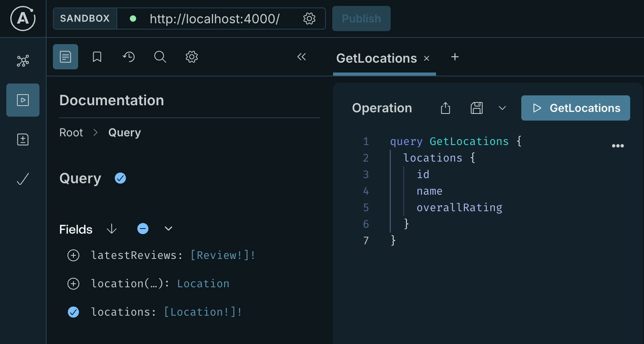
Task: Add location(…) field to the operation
Action: (x=73, y=284)
